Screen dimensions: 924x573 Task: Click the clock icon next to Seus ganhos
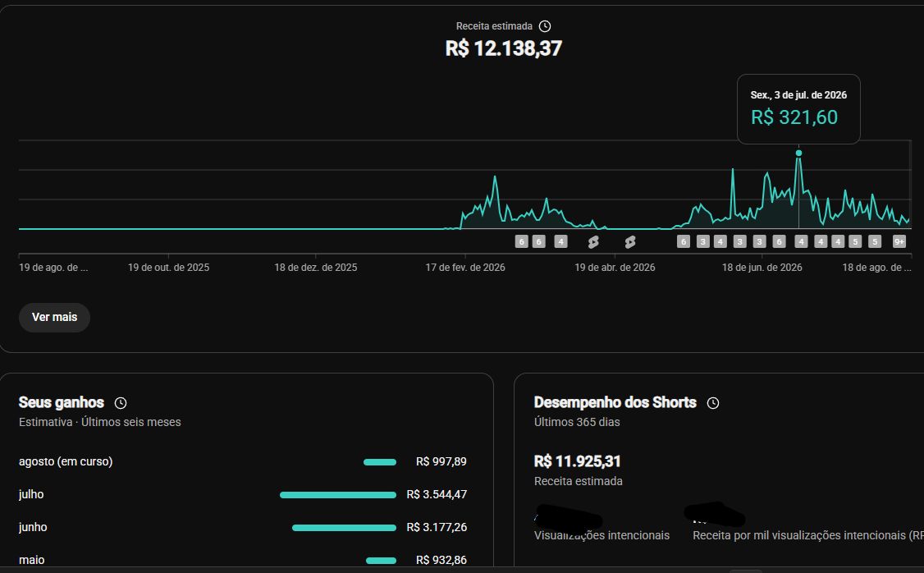pyautogui.click(x=120, y=402)
